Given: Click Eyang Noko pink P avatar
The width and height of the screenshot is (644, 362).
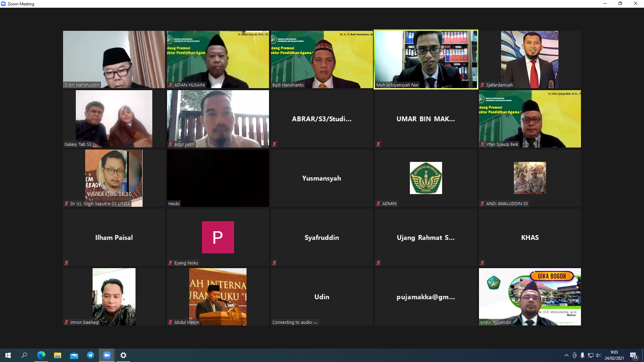Looking at the screenshot, I should [x=218, y=237].
